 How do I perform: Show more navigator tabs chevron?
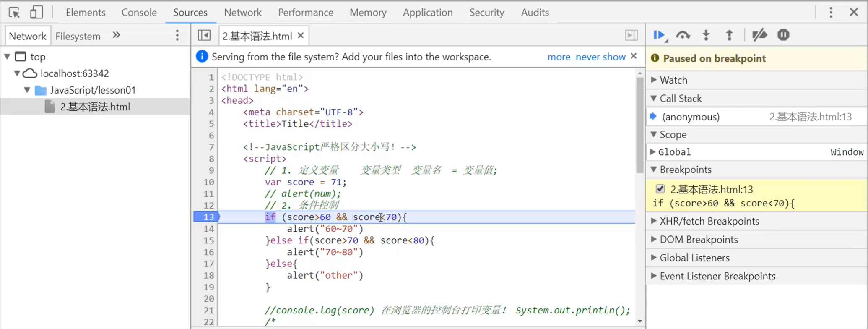pos(117,35)
